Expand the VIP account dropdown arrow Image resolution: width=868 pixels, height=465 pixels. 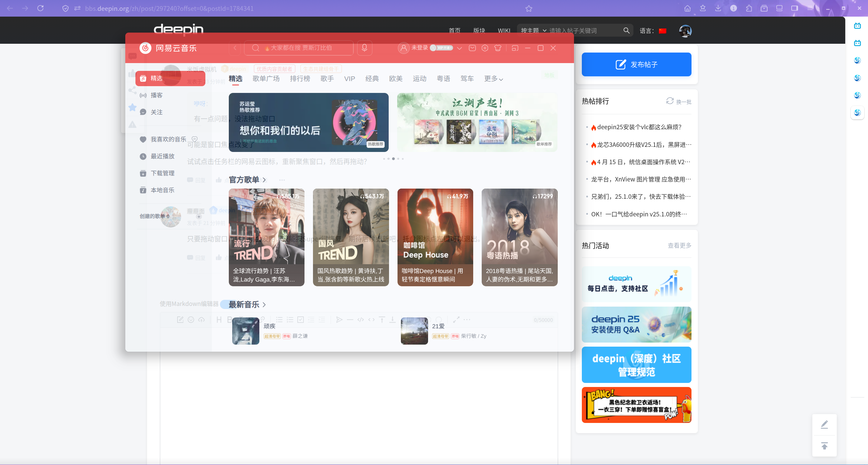click(x=459, y=49)
